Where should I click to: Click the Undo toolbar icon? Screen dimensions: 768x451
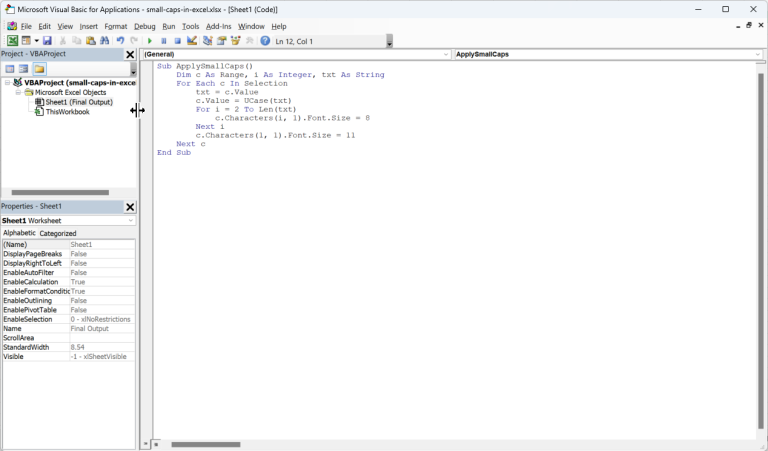point(120,41)
